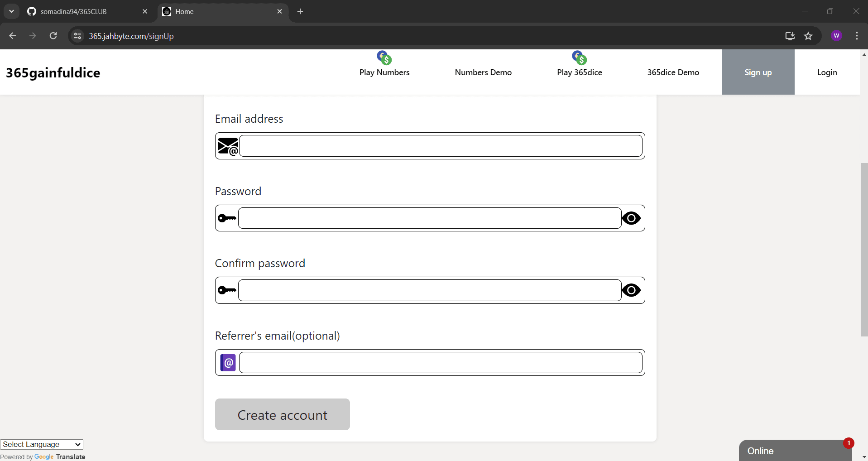The height and width of the screenshot is (461, 868).
Task: Open the Numbers Demo menu item
Action: (x=483, y=72)
